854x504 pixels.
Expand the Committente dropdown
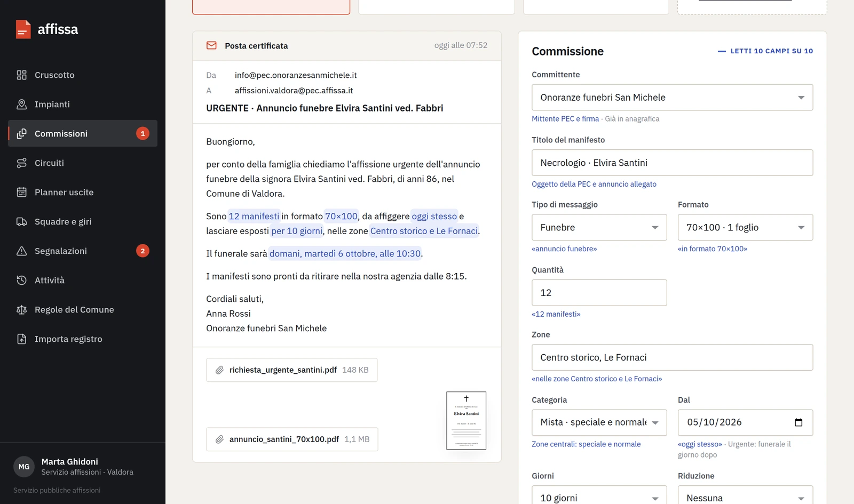[672, 98]
